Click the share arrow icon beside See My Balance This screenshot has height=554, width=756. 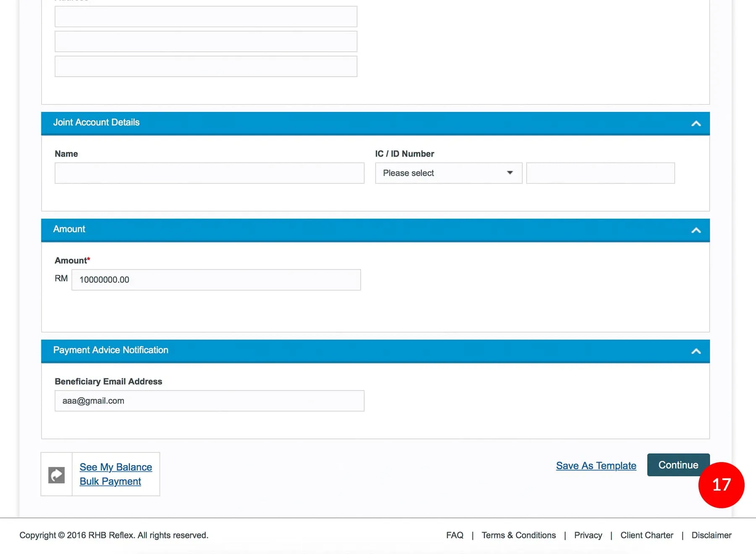tap(56, 475)
